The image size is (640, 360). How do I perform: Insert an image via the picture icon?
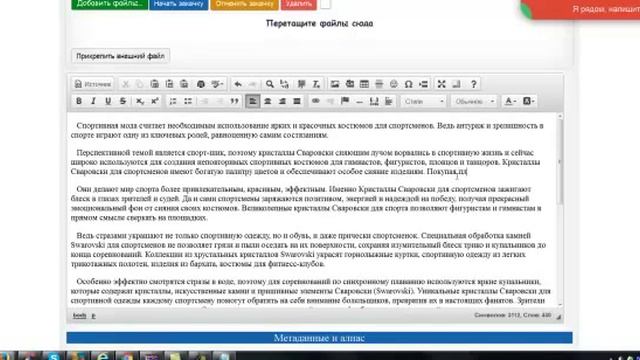pos(335,84)
